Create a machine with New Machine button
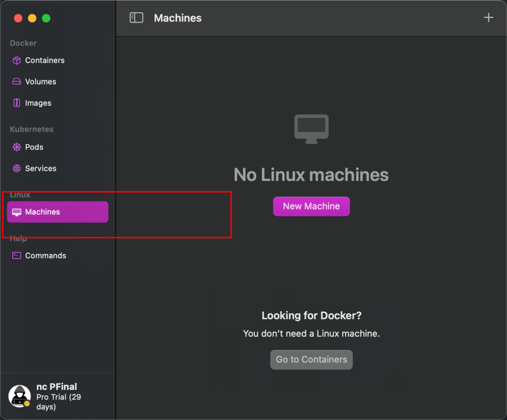Screen dimensions: 507x420 tap(311, 206)
